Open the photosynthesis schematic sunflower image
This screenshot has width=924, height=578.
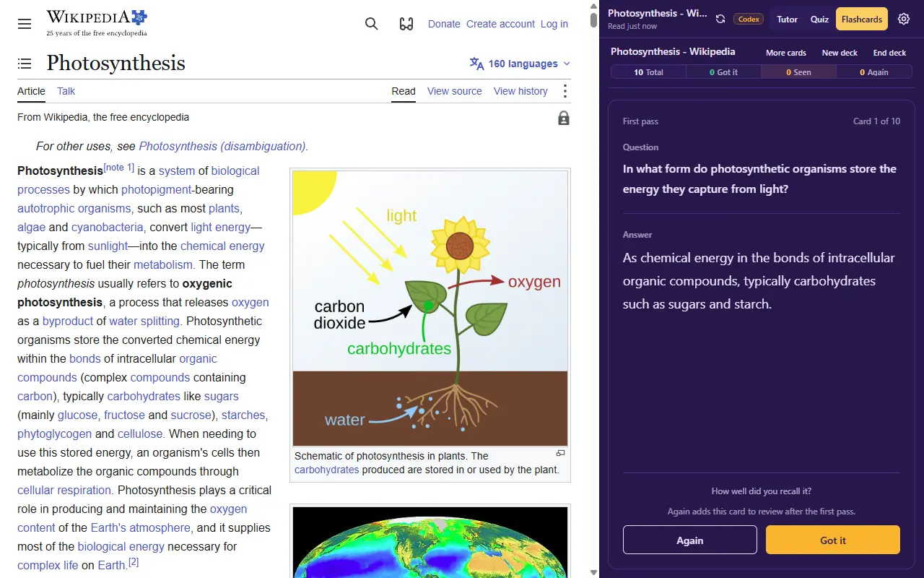tap(430, 309)
